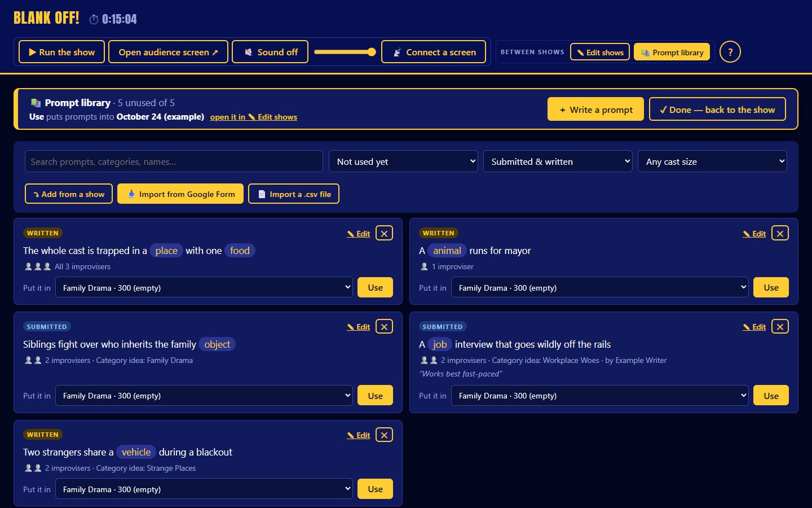Screen dimensions: 812x508
Task: Remove the 'Two strangers share' prompt card
Action: [384, 435]
